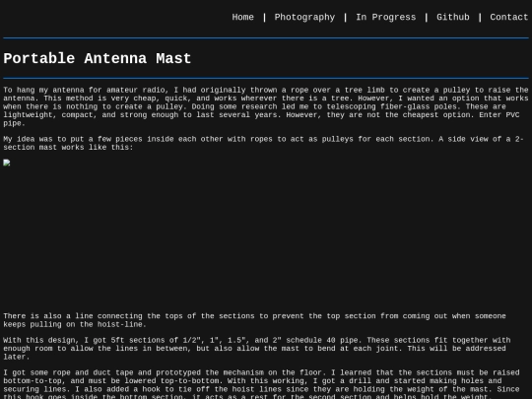
Task: Click the broken image icon placeholder
Action: tap(7, 163)
